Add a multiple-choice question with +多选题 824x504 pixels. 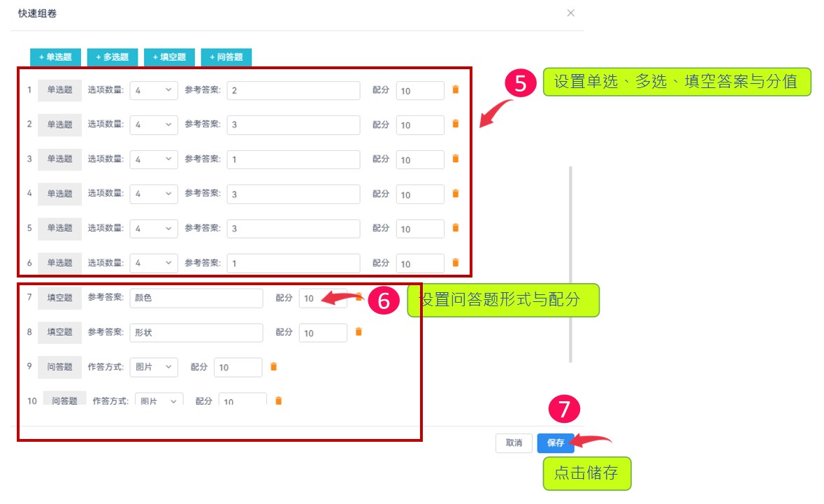[113, 57]
